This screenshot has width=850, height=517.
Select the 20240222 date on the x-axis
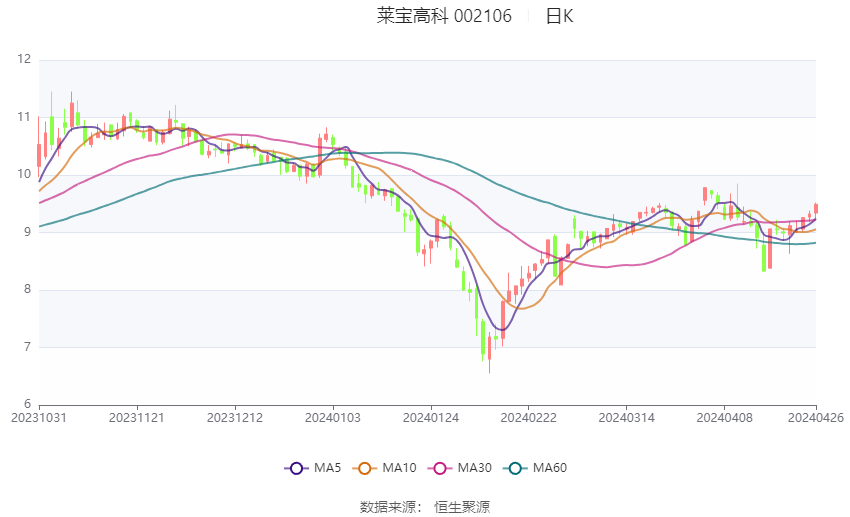pyautogui.click(x=527, y=418)
